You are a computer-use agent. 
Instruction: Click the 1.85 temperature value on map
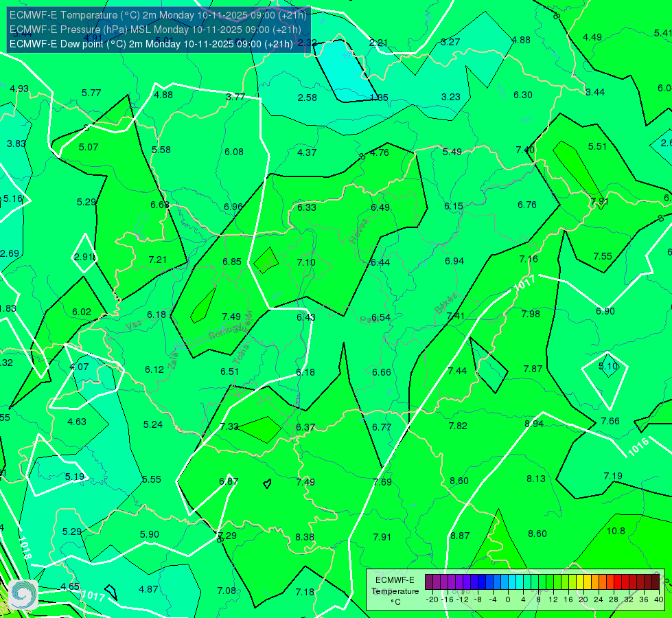pos(379,98)
